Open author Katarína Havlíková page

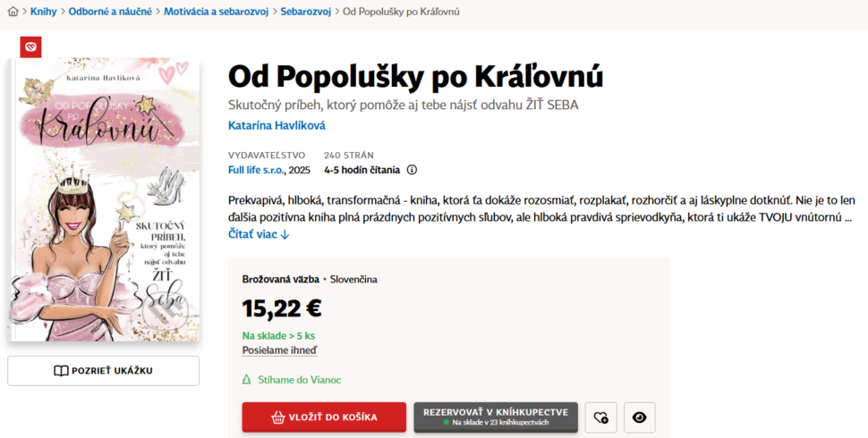click(277, 126)
